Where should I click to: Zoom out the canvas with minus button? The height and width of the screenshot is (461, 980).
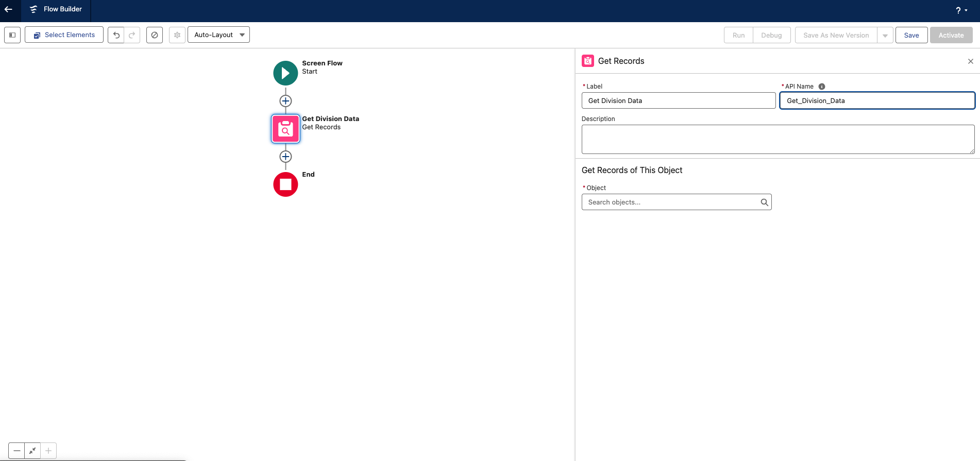pos(17,451)
